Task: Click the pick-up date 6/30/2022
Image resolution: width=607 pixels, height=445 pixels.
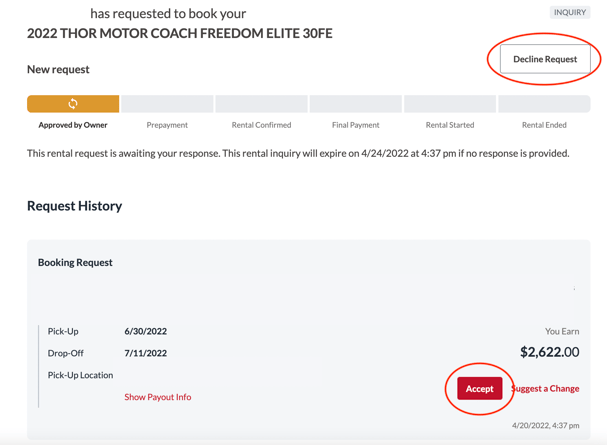Action: pos(146,331)
